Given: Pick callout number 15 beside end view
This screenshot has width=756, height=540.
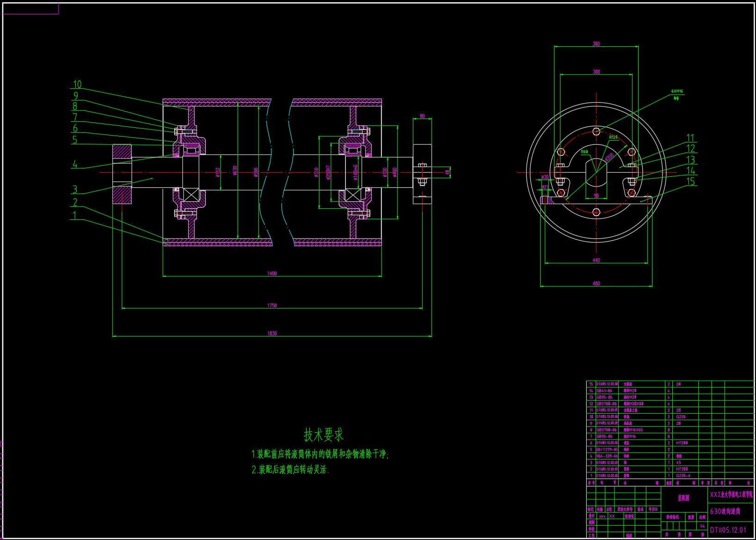Looking at the screenshot, I should click(x=691, y=181).
